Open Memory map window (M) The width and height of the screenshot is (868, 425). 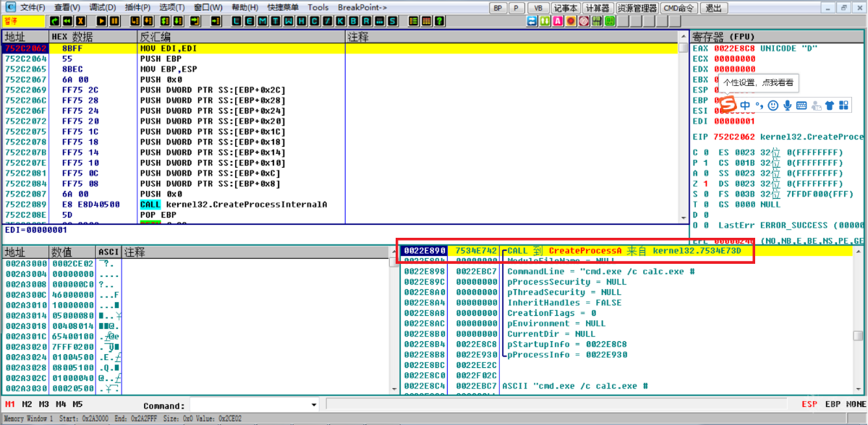click(262, 21)
